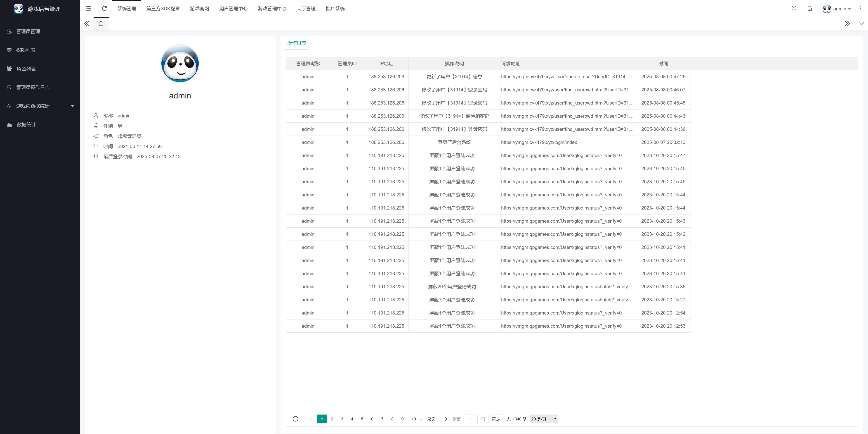This screenshot has height=434, width=868.
Task: Collapse the sidebar with the double-left arrow
Action: coord(86,24)
